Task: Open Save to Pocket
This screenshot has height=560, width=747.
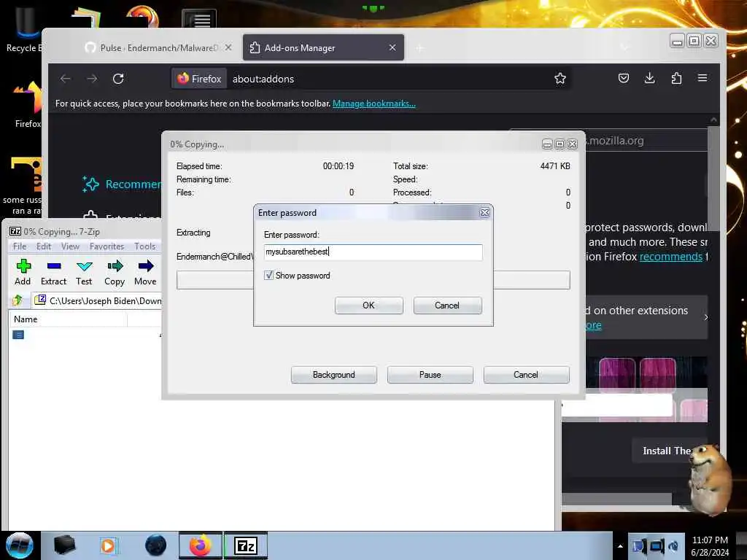Action: (623, 78)
